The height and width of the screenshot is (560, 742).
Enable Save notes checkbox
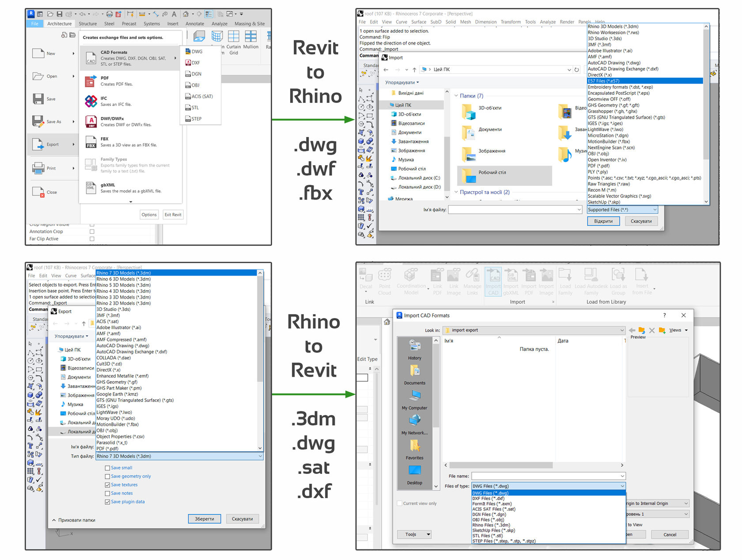click(x=107, y=493)
